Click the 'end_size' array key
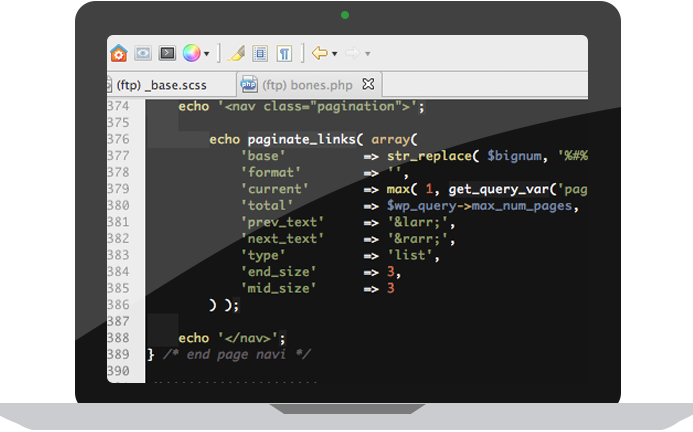Screen dimensions: 693x432 coord(278,272)
